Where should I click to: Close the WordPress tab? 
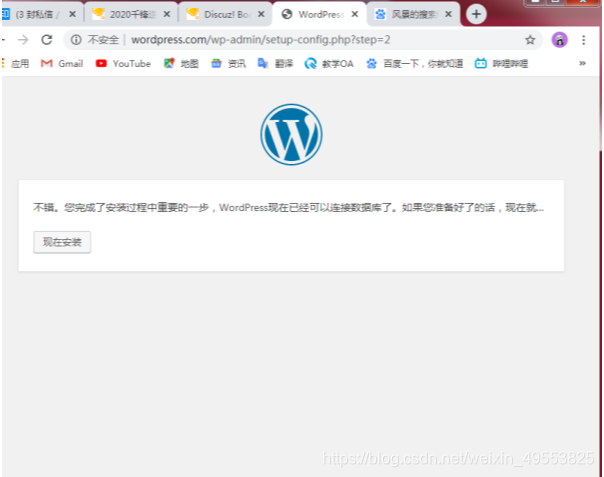pos(355,14)
